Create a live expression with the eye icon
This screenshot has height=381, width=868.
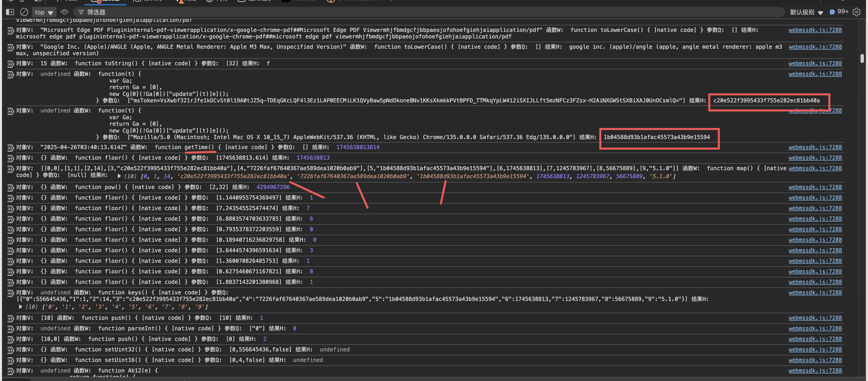click(64, 12)
